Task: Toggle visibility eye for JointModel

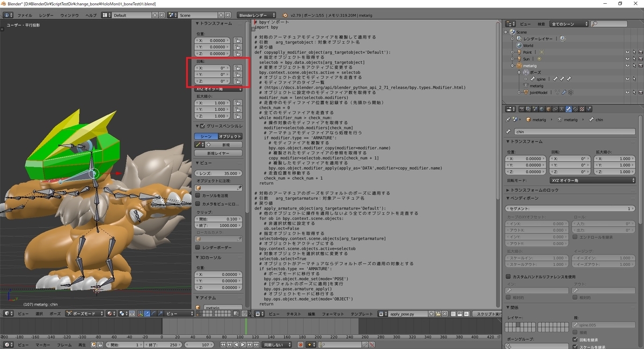Action: (x=627, y=92)
